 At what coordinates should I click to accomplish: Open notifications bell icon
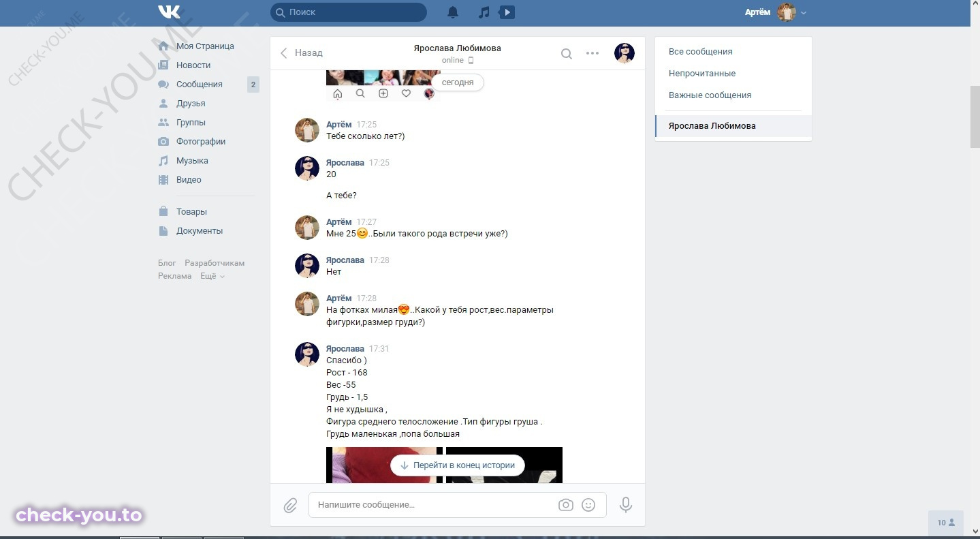coord(452,12)
